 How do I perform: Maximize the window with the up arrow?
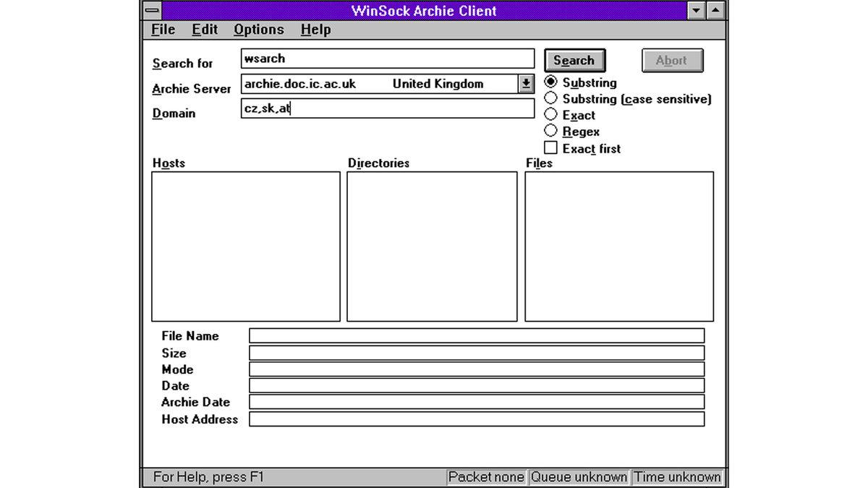[x=715, y=10]
